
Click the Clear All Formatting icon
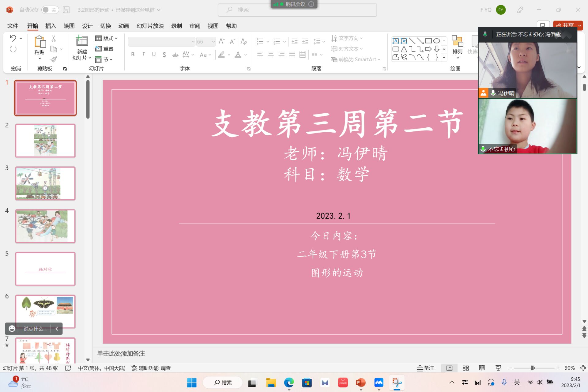point(244,41)
